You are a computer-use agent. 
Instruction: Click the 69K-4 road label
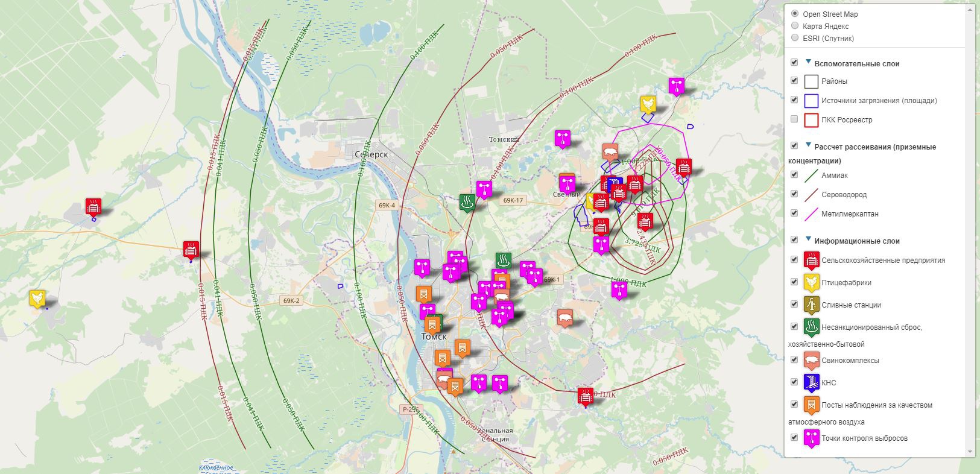[387, 206]
